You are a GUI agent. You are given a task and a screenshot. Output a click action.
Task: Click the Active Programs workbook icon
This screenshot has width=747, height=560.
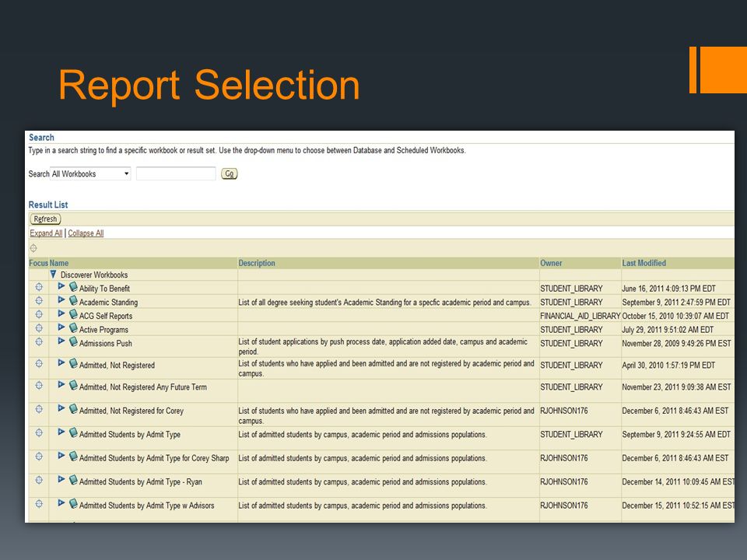[73, 328]
